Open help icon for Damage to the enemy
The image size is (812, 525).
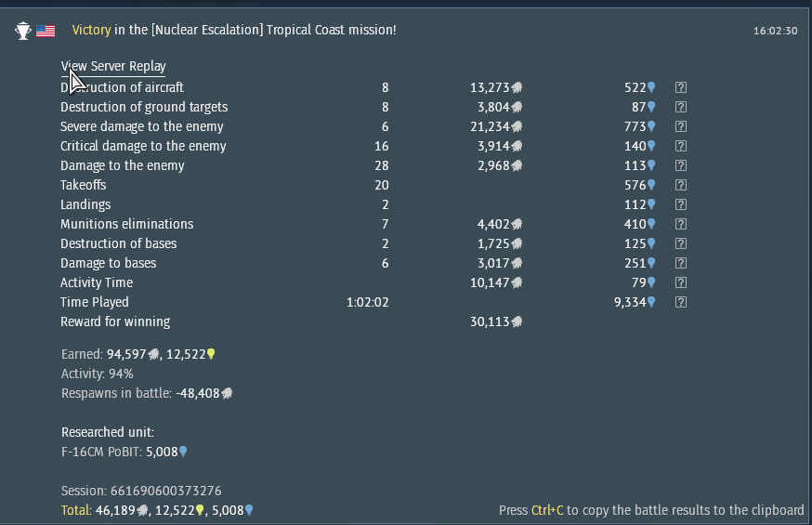(x=681, y=165)
